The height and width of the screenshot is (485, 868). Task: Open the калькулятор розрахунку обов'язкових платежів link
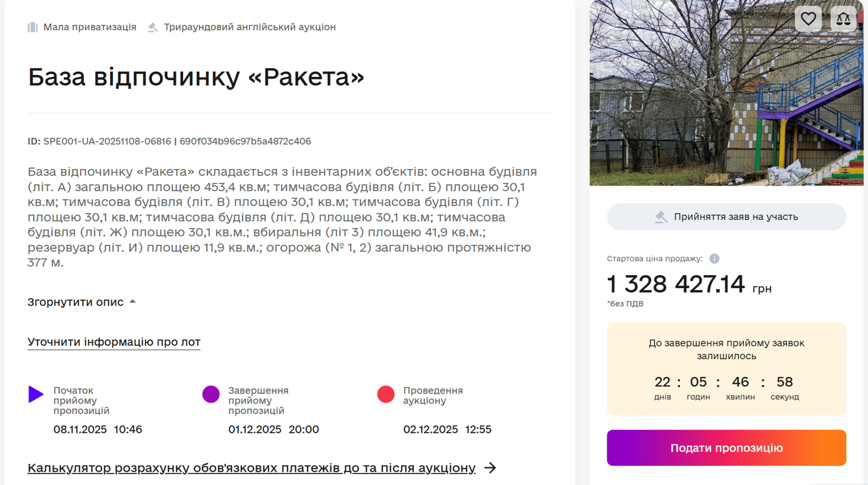251,468
